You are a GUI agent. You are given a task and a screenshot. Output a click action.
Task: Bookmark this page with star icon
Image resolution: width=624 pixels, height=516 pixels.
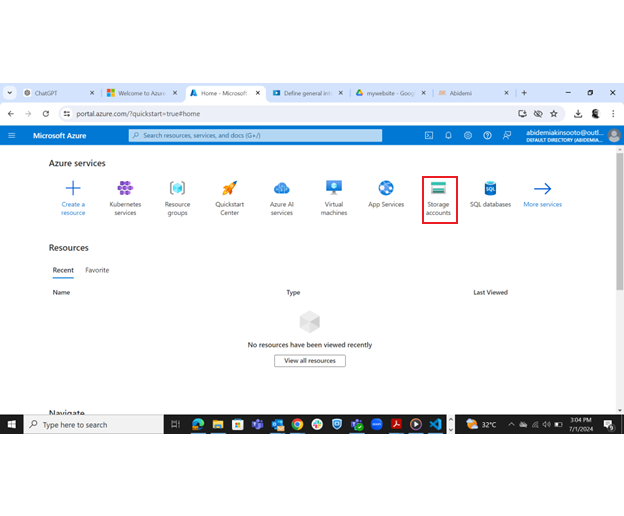(554, 114)
